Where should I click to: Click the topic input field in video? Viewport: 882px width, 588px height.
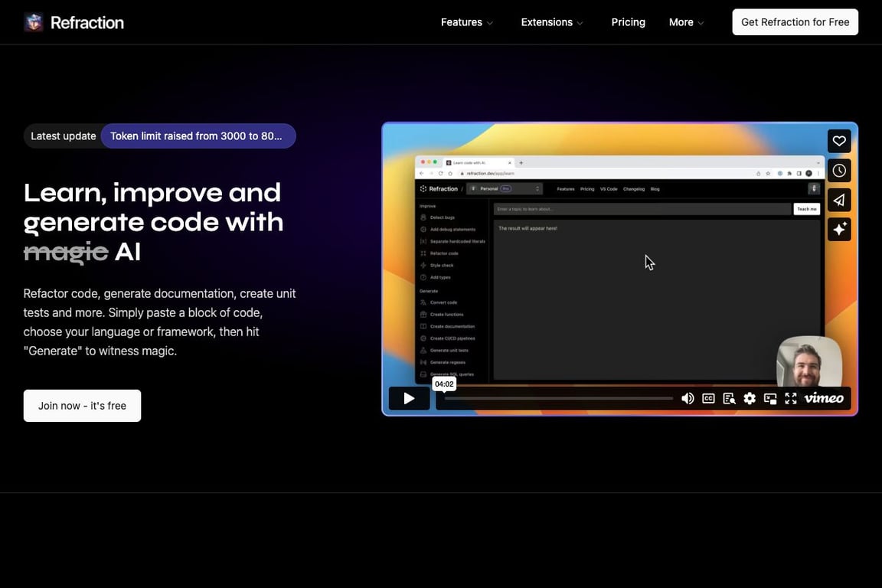pyautogui.click(x=642, y=209)
